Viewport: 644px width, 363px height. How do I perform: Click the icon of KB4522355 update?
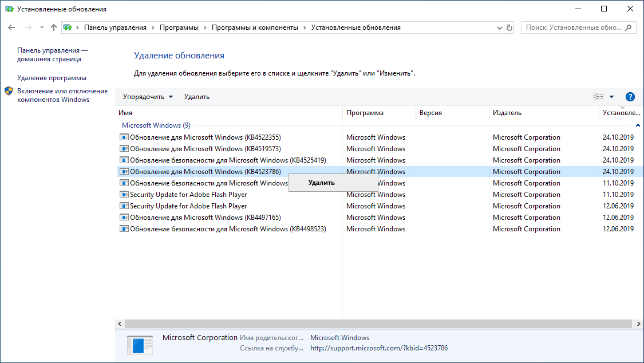[x=124, y=137]
